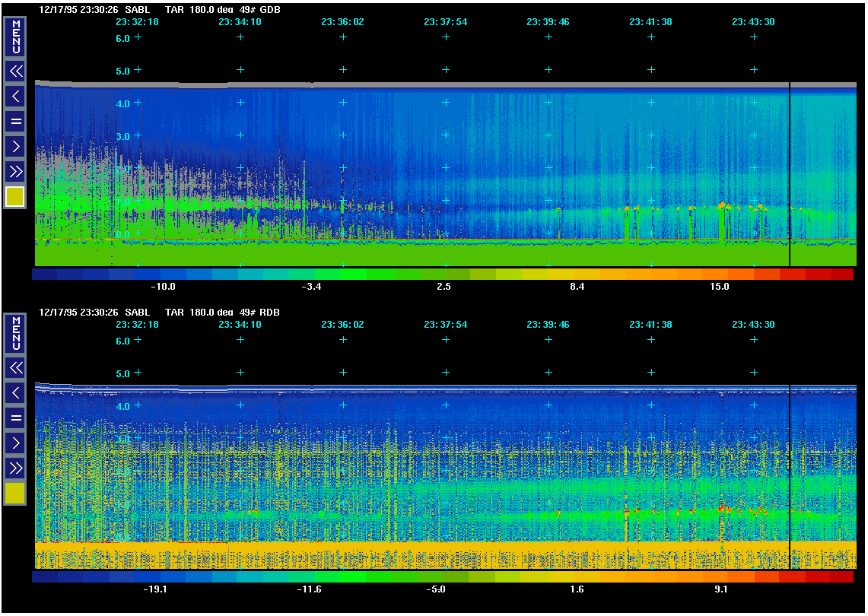Toggle the yellow square button in the upper panel
This screenshot has width=868, height=616.
15,197
